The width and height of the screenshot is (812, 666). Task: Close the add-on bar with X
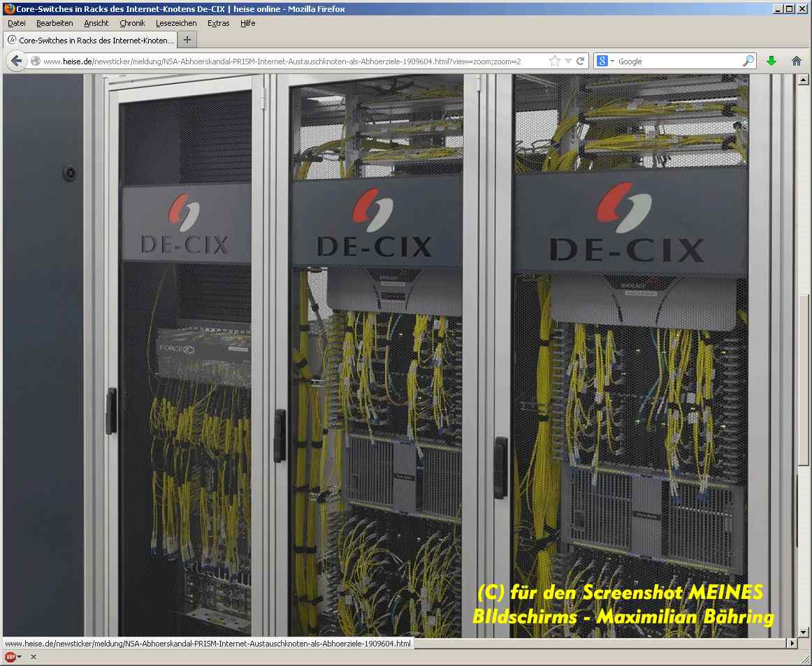33,657
